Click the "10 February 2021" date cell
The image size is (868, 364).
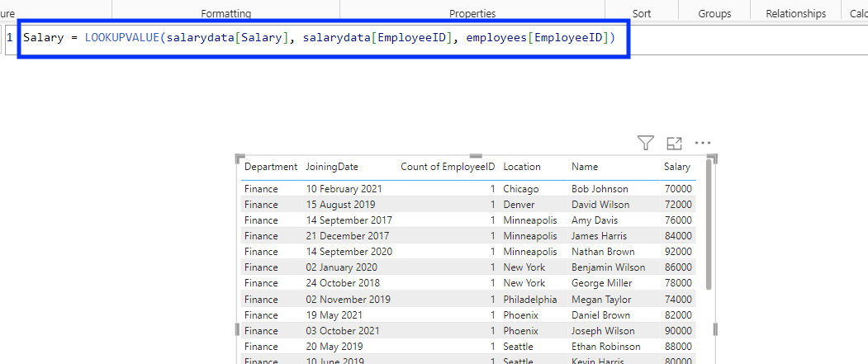coord(344,189)
